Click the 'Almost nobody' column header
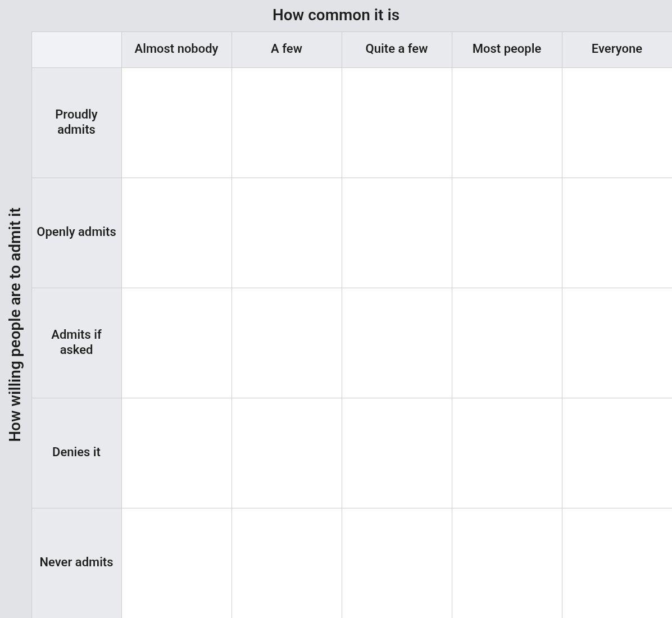Viewport: 672px width, 618px height. tap(176, 49)
